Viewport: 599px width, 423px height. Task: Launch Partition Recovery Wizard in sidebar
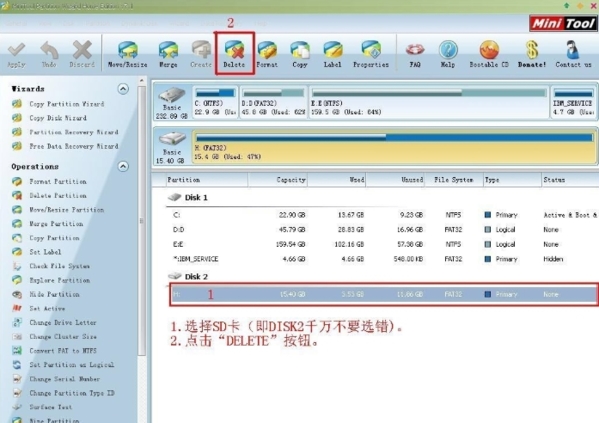(65, 132)
